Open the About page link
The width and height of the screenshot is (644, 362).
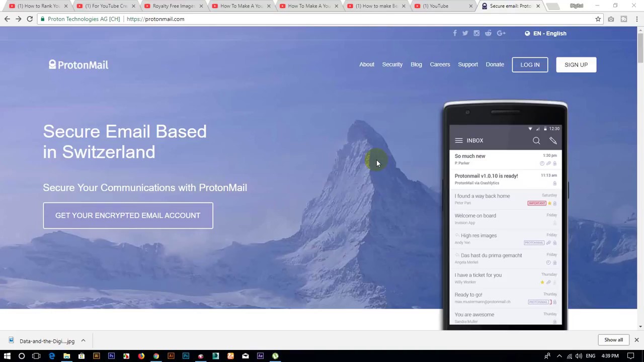[x=367, y=64]
